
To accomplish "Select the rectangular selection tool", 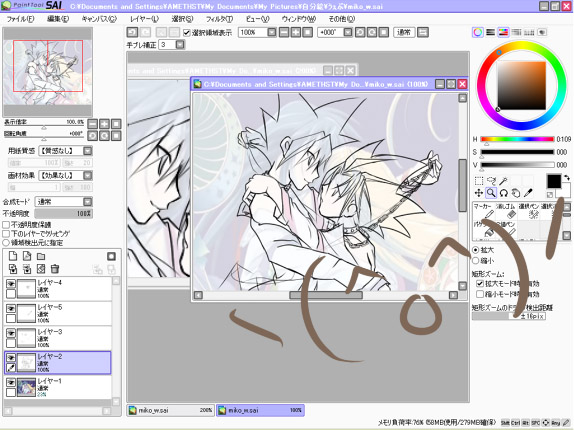I will pos(478,181).
